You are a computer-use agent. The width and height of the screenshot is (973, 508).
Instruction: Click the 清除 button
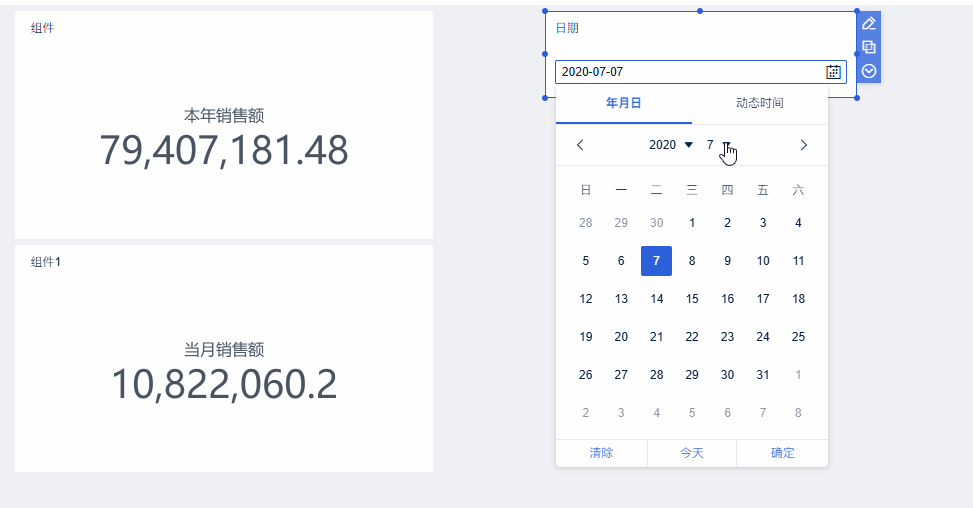pyautogui.click(x=601, y=453)
